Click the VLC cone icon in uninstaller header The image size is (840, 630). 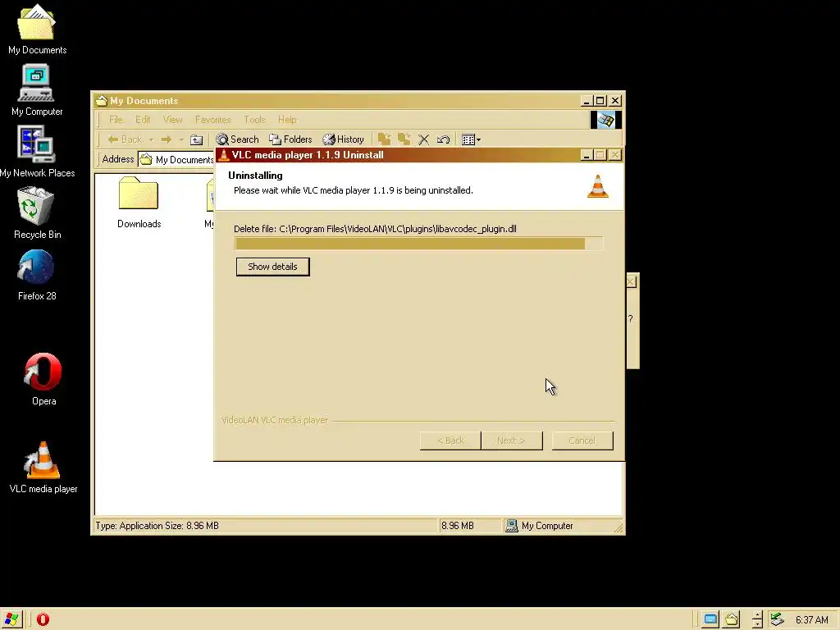coord(598,186)
